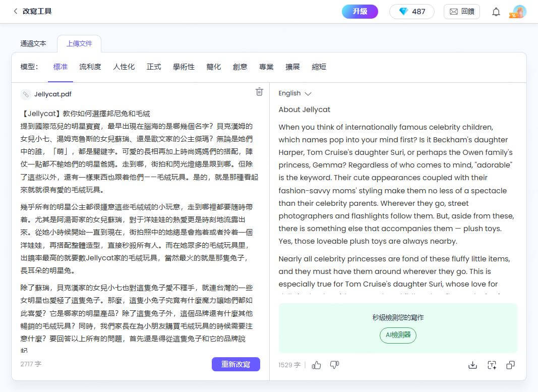538x392 pixels.
Task: Switch to the 上傳文件 tab
Action: coord(79,43)
